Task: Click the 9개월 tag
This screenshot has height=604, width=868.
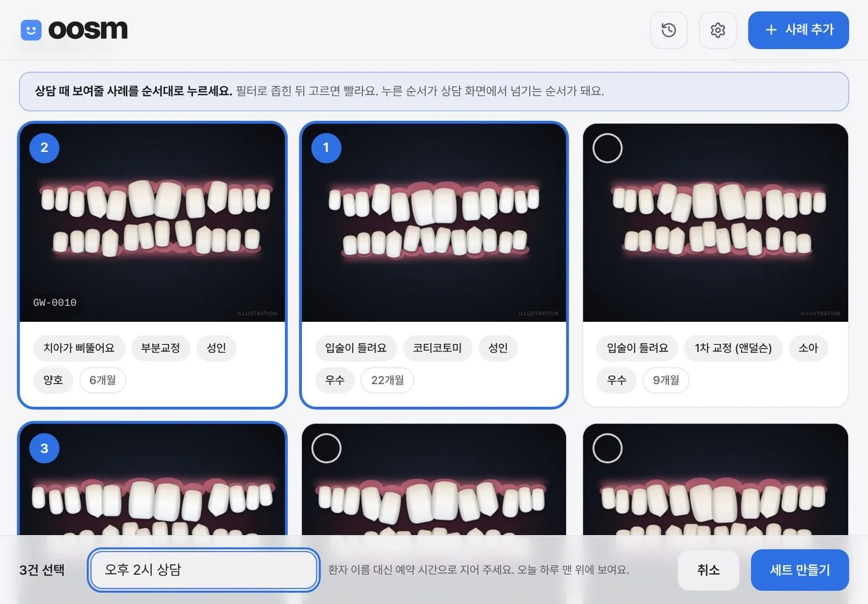Action: 666,380
